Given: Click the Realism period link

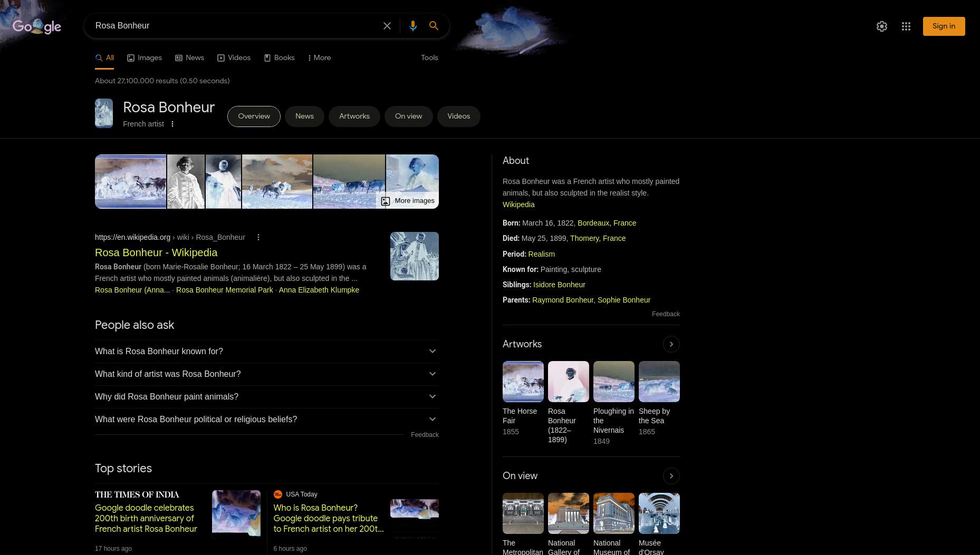Looking at the screenshot, I should pos(541,254).
